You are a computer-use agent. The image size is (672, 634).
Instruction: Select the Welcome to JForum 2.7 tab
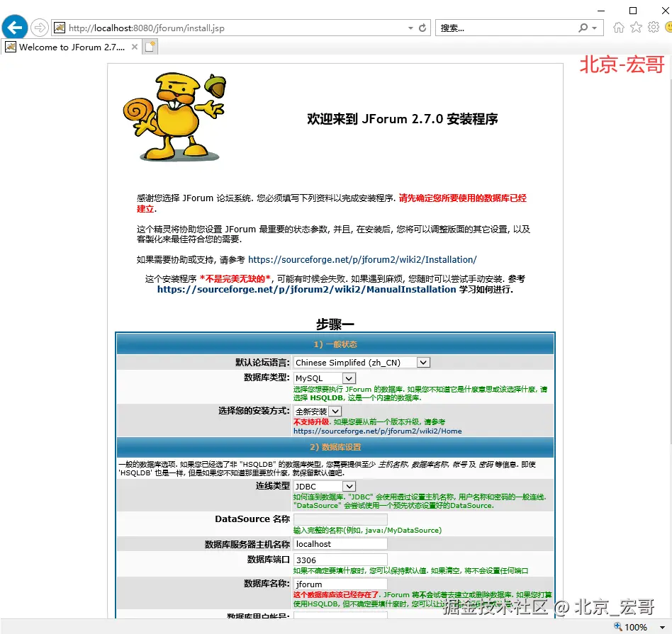[x=72, y=47]
